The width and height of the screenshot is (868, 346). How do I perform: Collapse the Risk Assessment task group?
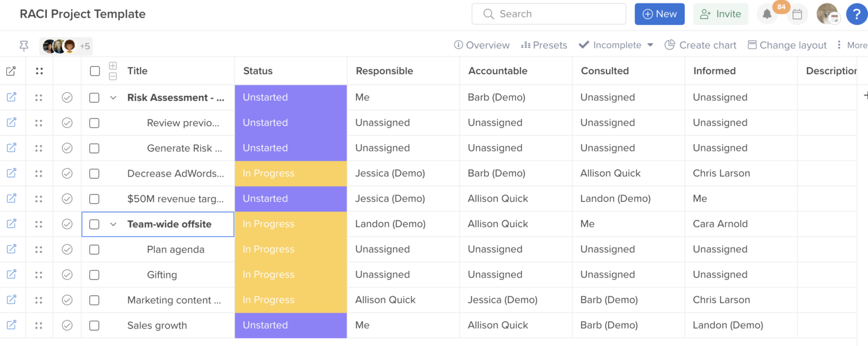(112, 97)
